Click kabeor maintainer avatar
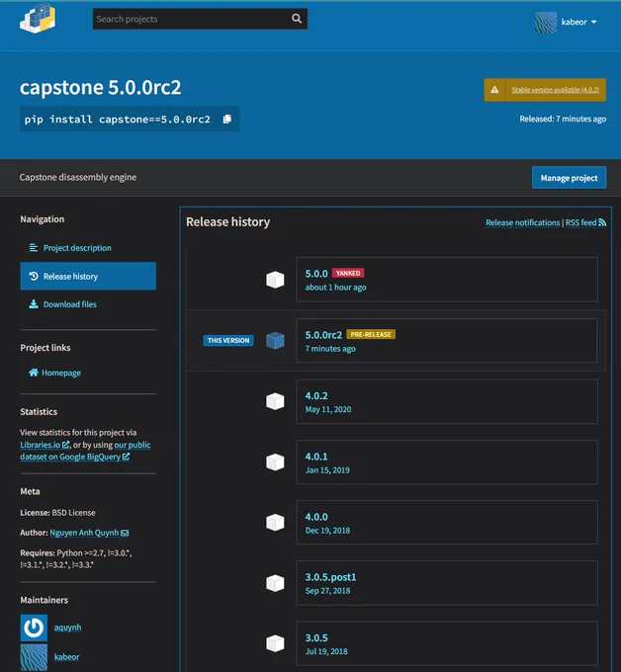621x672 pixels. (34, 657)
